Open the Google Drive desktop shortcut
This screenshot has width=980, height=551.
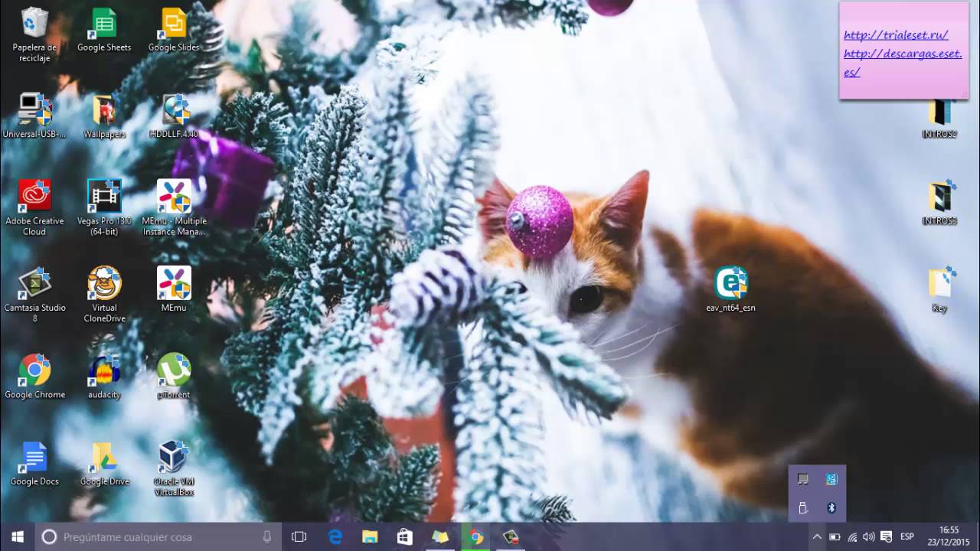coord(104,464)
